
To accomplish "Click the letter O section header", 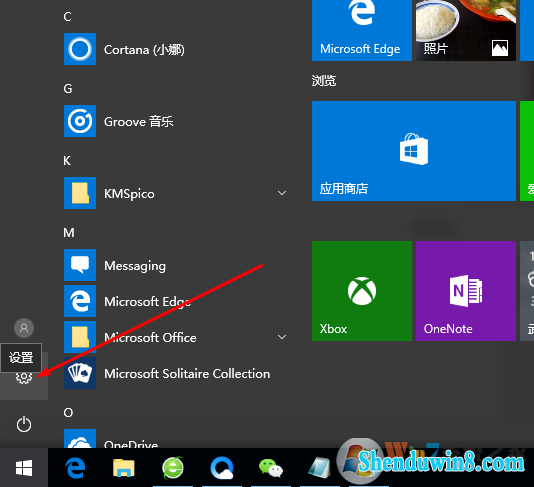I will pyautogui.click(x=68, y=412).
